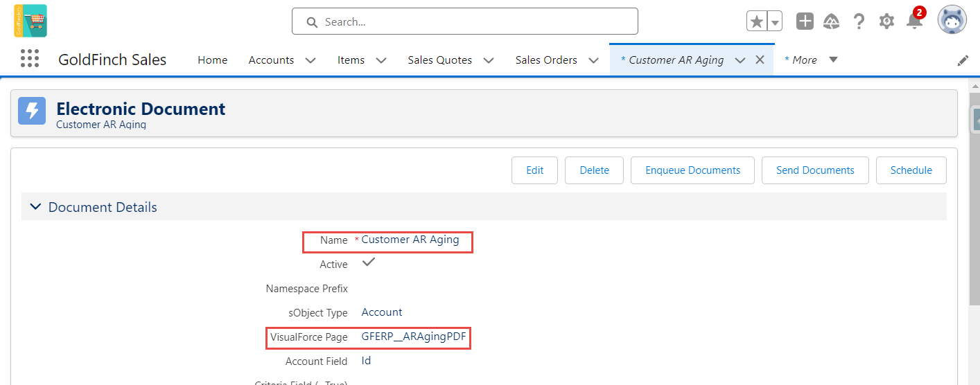The width and height of the screenshot is (980, 385).
Task: Click the pencil edit navigation icon
Action: [963, 60]
